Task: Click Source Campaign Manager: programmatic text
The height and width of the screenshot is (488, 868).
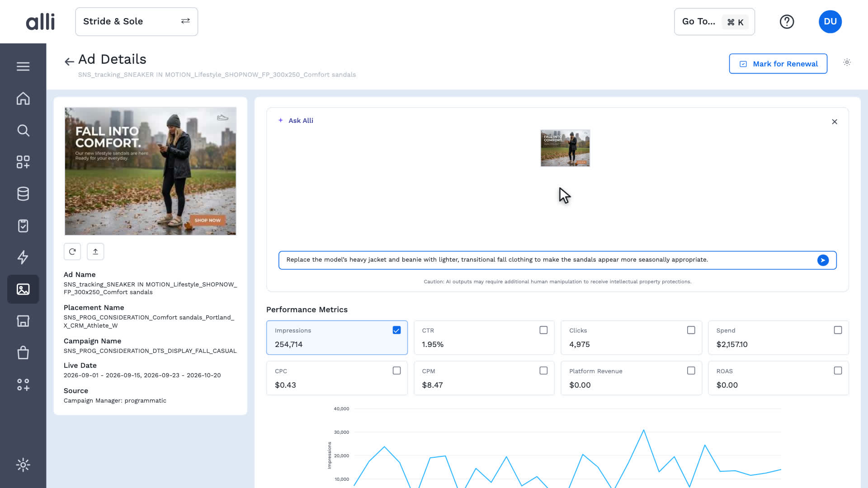Action: click(115, 401)
